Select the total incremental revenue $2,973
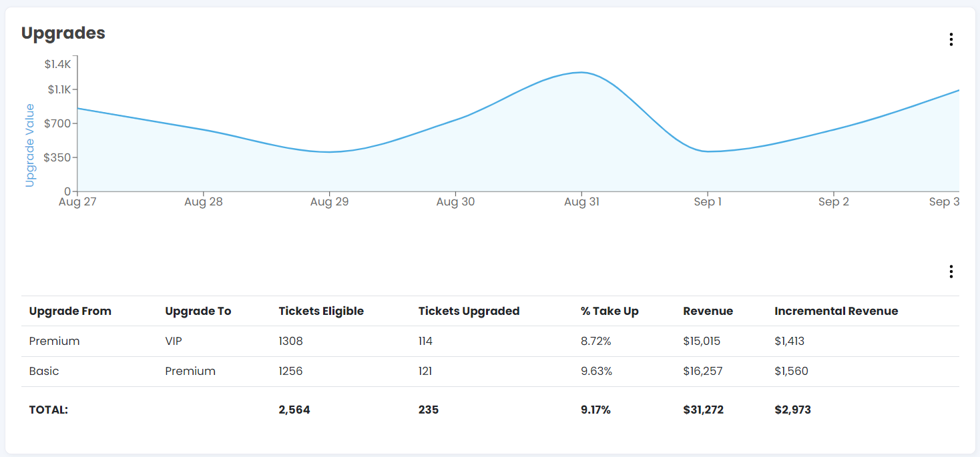This screenshot has height=457, width=980. click(x=792, y=410)
